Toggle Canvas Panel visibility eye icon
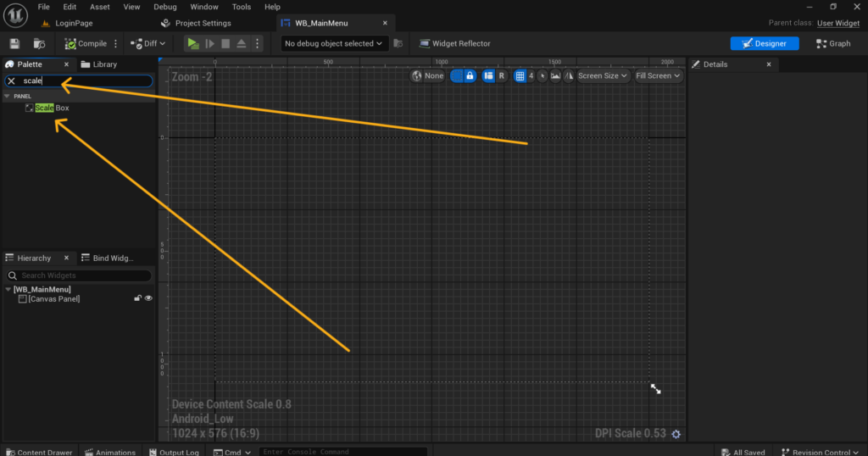 point(148,298)
